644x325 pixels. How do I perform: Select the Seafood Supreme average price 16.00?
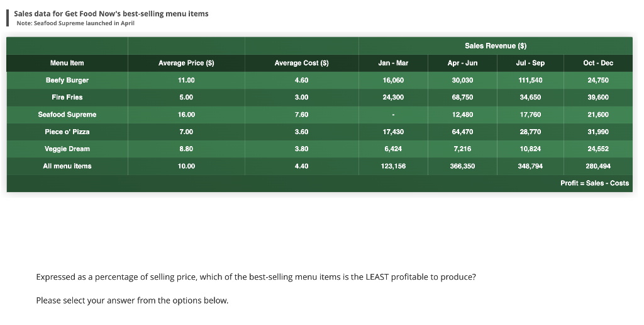[x=186, y=115]
